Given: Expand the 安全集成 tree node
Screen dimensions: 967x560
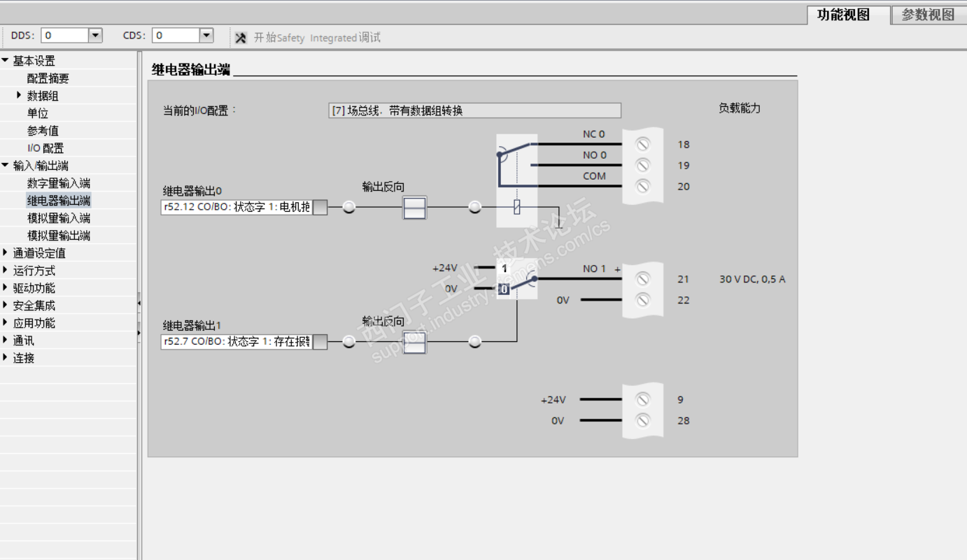Looking at the screenshot, I should (x=6, y=305).
